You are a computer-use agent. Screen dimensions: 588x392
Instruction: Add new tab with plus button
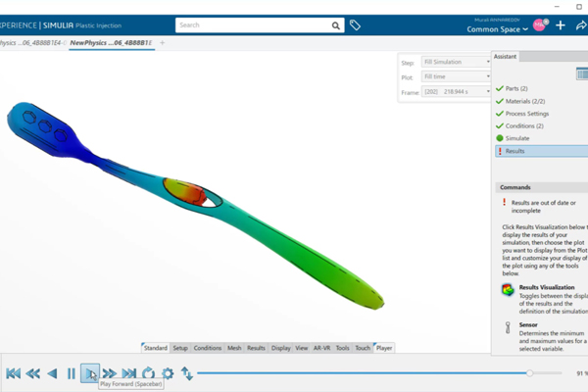point(163,43)
